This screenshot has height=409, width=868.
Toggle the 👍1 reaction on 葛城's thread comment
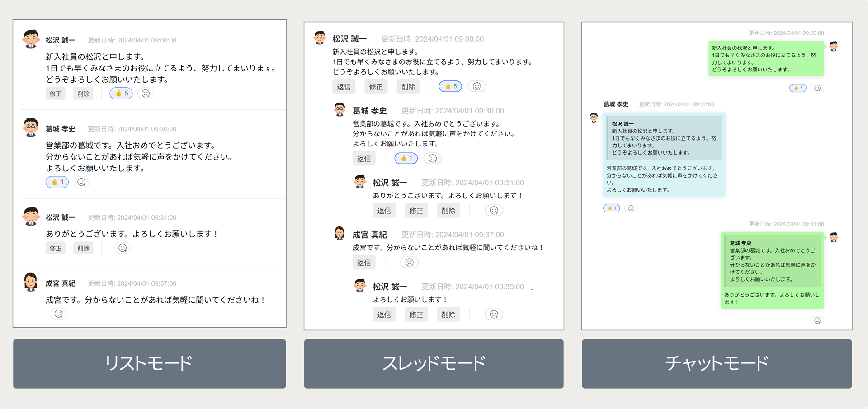[x=406, y=158]
